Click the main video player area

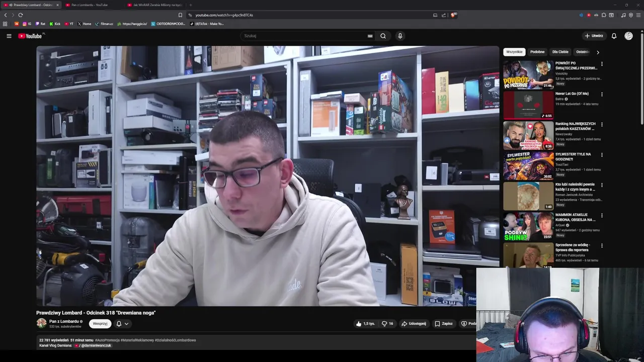click(268, 176)
